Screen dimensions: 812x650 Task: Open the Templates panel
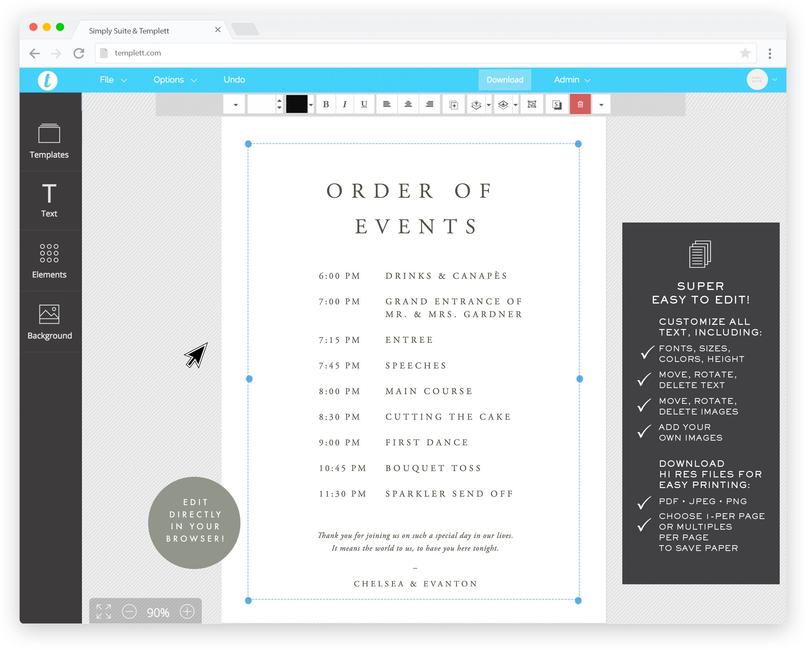[49, 141]
